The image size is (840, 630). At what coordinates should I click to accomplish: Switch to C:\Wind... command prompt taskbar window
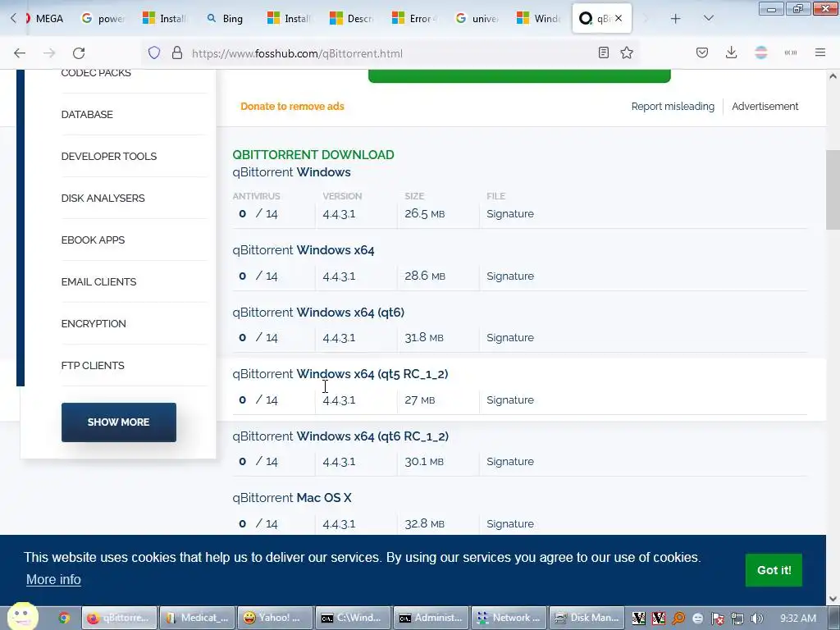[x=354, y=618]
